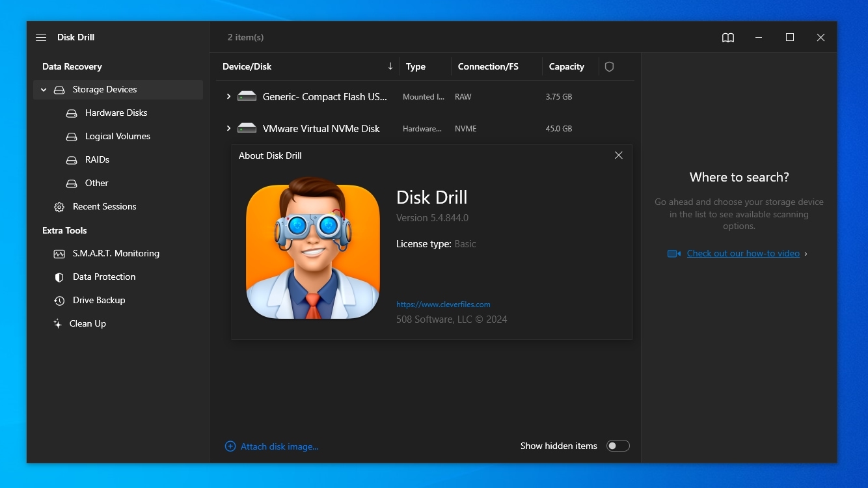Open the help book icon in title bar
Screen dimensions: 868x488
(728, 38)
